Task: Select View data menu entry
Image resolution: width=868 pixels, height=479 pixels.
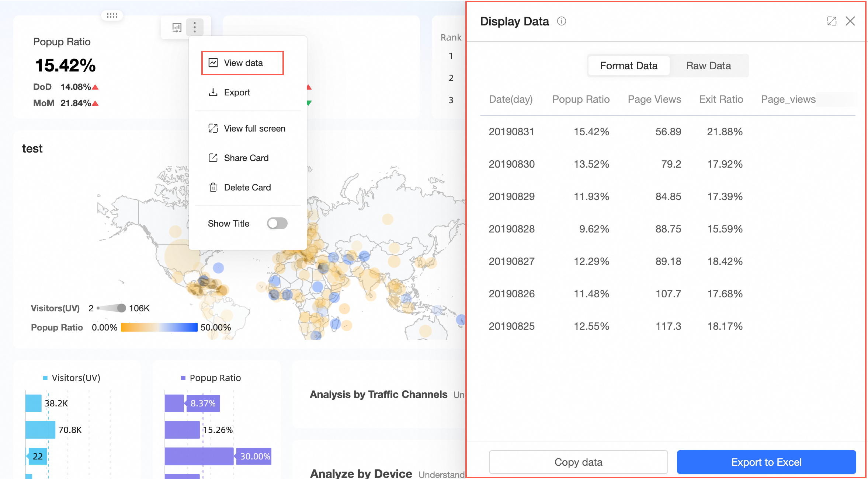Action: click(243, 63)
